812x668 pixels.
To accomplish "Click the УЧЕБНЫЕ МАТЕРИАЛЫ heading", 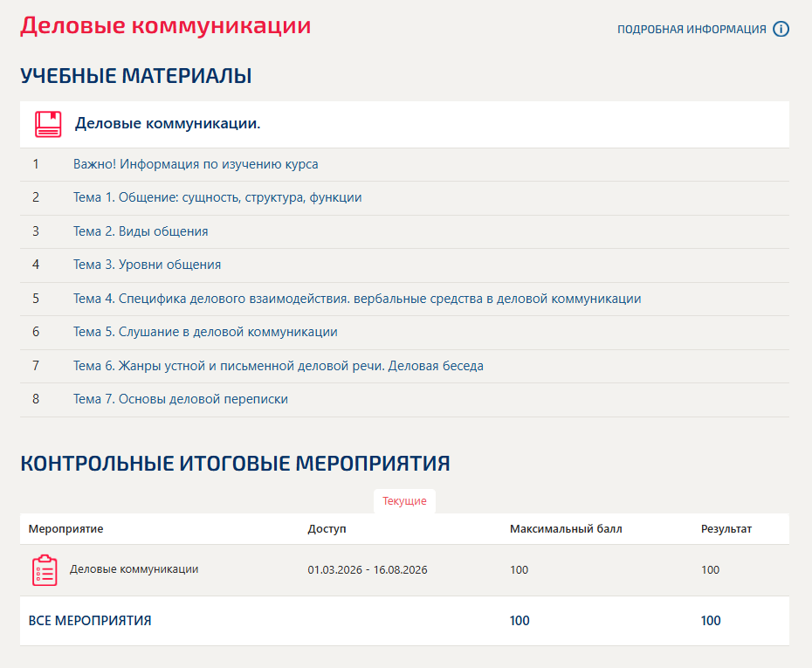I will pos(136,76).
